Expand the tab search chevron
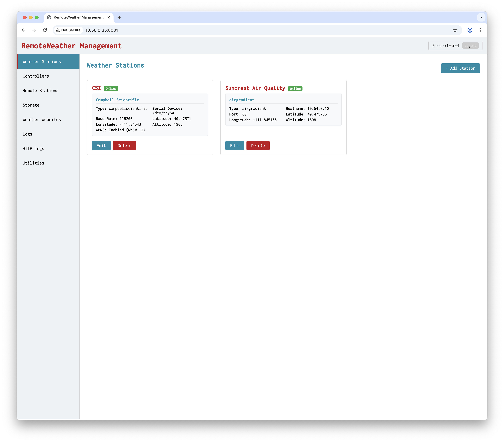Screen dimensions: 504x442 click(481, 17)
